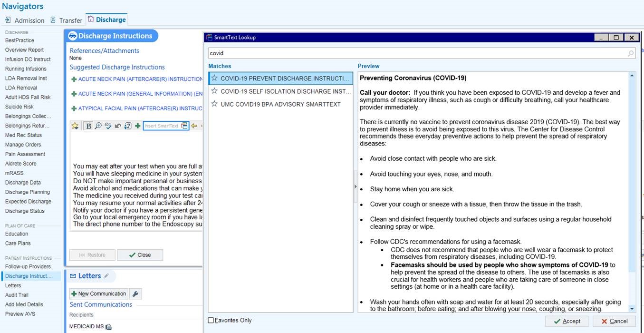The image size is (644, 333).
Task: Run spell check in the editor toolbar
Action: 108,126
